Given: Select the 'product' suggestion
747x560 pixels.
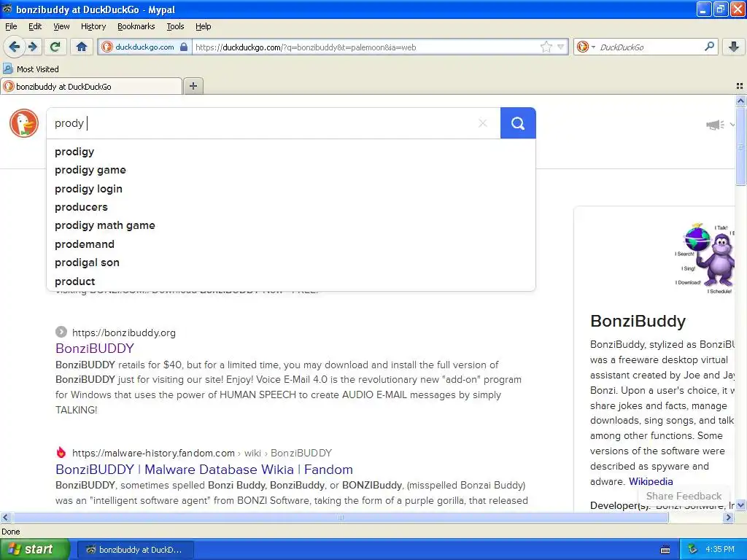Looking at the screenshot, I should (x=290, y=281).
